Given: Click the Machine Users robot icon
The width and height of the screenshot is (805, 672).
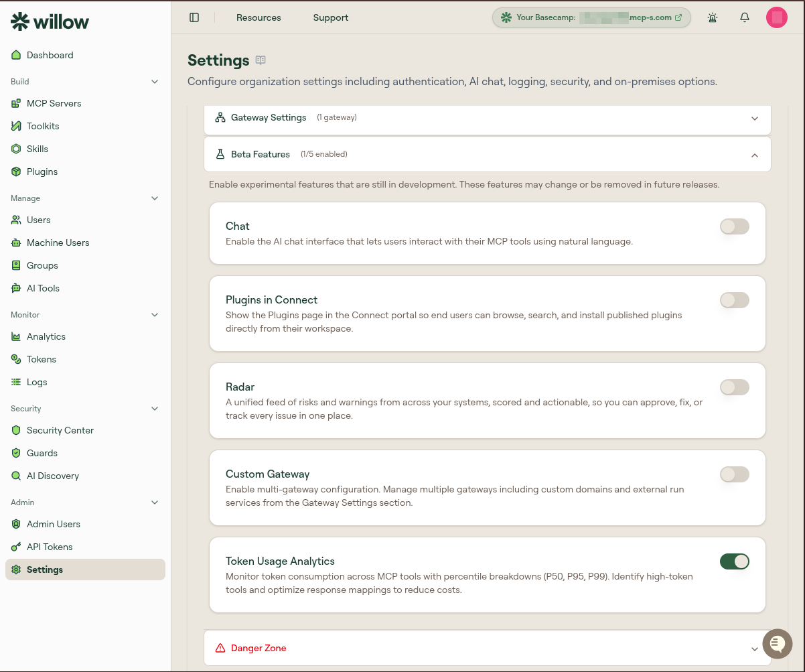Looking at the screenshot, I should pos(16,243).
